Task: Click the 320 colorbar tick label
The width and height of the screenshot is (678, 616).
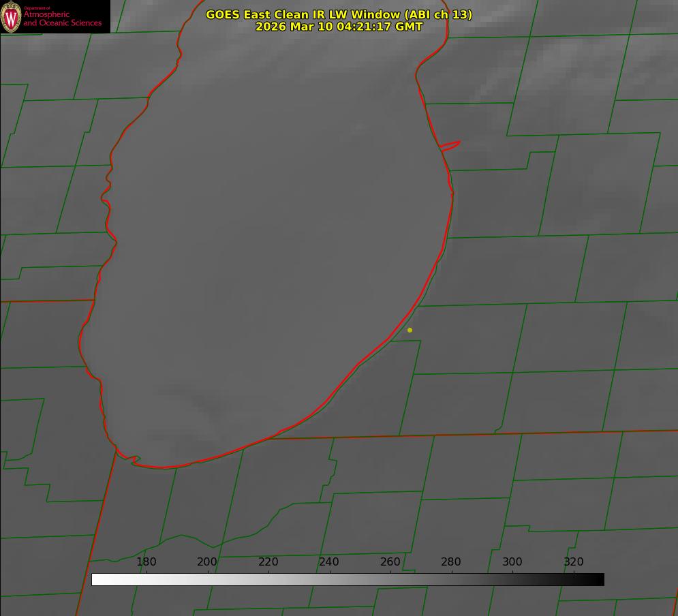Action: 573,562
